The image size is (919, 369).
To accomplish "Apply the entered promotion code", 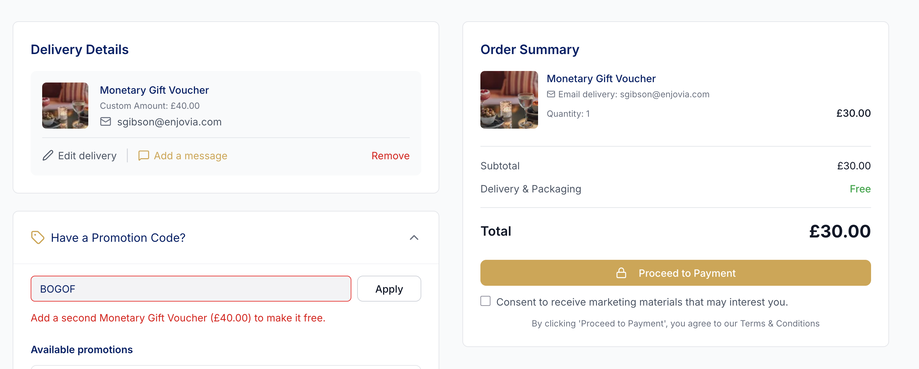I will 389,289.
